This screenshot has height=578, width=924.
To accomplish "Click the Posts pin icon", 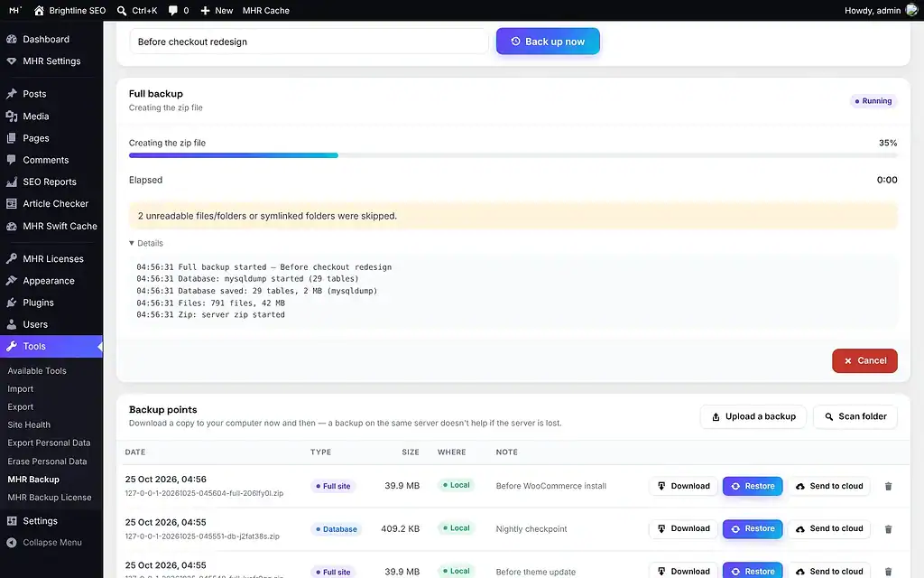I will tap(11, 94).
